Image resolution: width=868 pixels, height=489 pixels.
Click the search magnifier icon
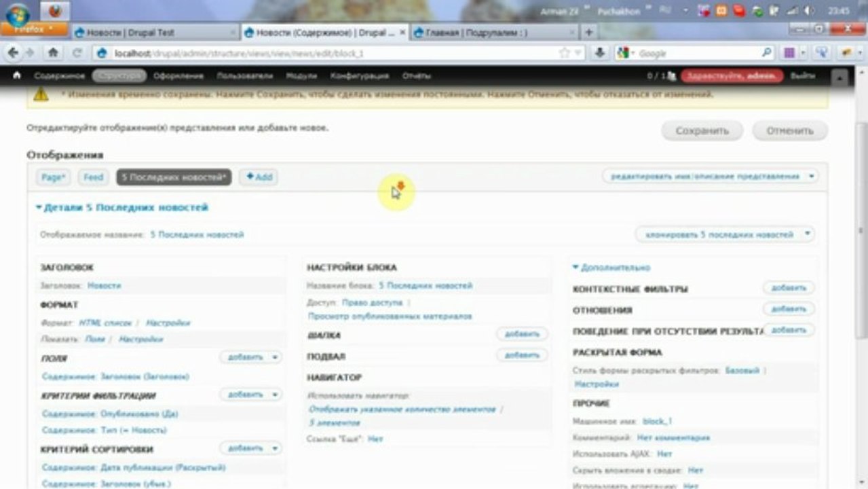[766, 52]
